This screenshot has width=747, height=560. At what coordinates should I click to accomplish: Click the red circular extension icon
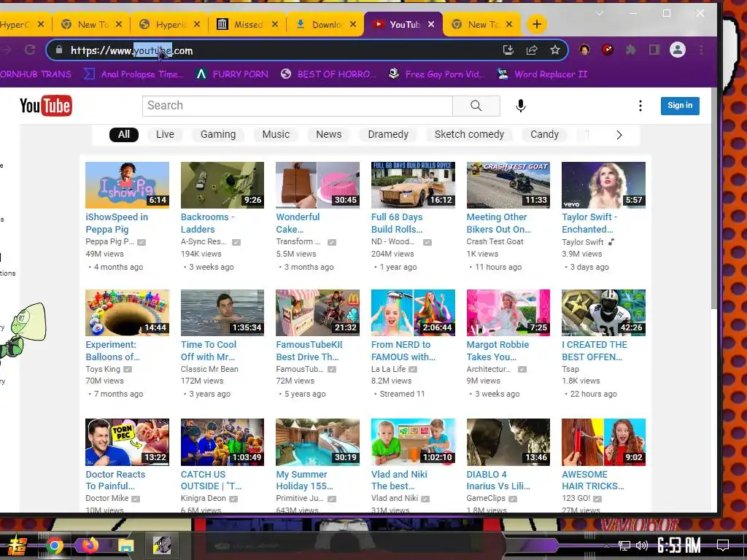(x=608, y=50)
